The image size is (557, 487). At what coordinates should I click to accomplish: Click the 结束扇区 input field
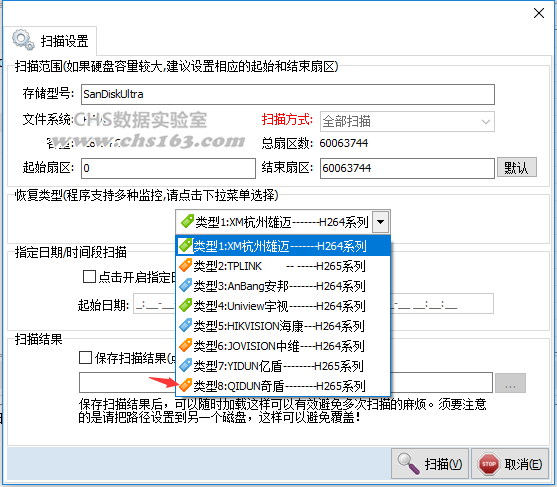pos(407,168)
